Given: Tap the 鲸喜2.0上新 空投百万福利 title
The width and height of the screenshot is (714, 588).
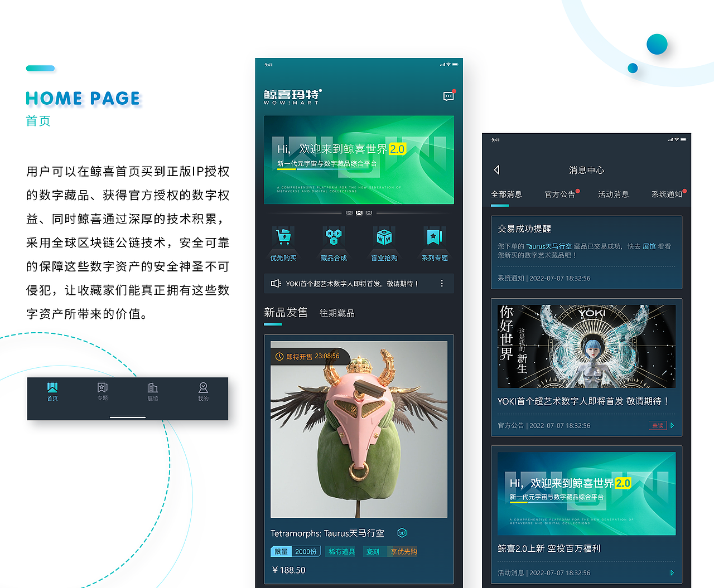Looking at the screenshot, I should click(549, 548).
